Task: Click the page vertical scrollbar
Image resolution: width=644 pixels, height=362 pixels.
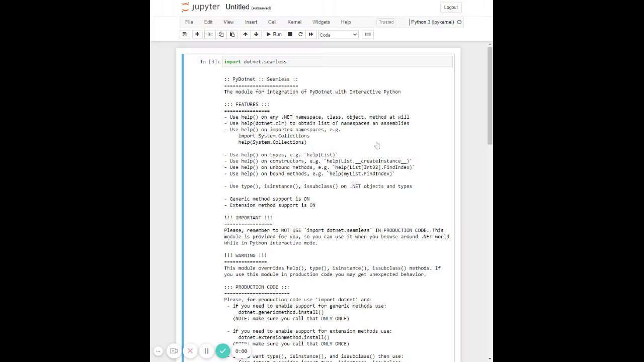Action: pyautogui.click(x=490, y=96)
